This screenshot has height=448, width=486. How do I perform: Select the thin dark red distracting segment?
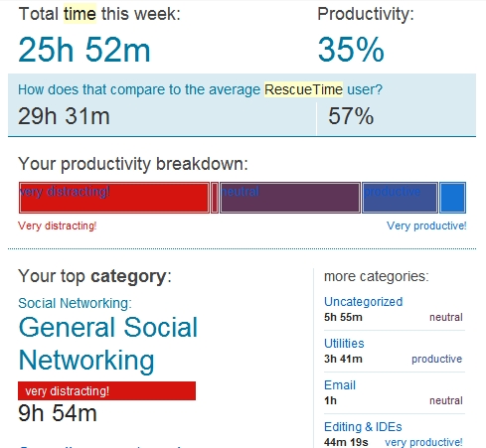point(215,198)
